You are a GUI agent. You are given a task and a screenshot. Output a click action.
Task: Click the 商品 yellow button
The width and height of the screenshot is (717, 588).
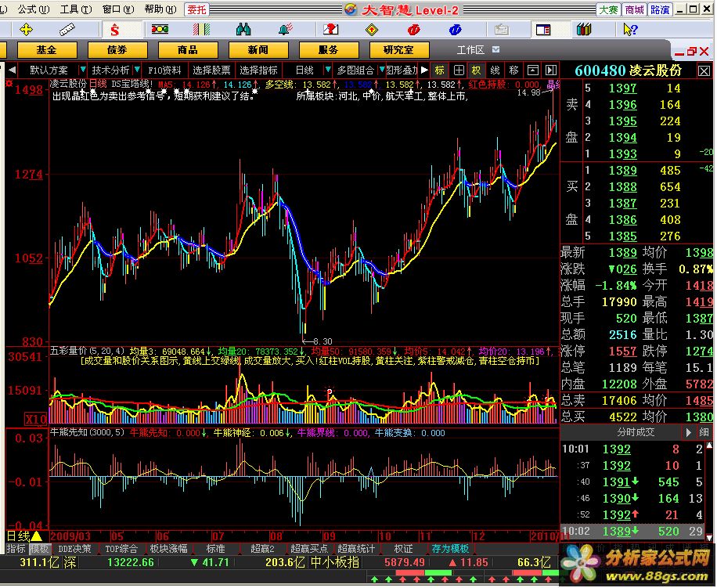(188, 50)
